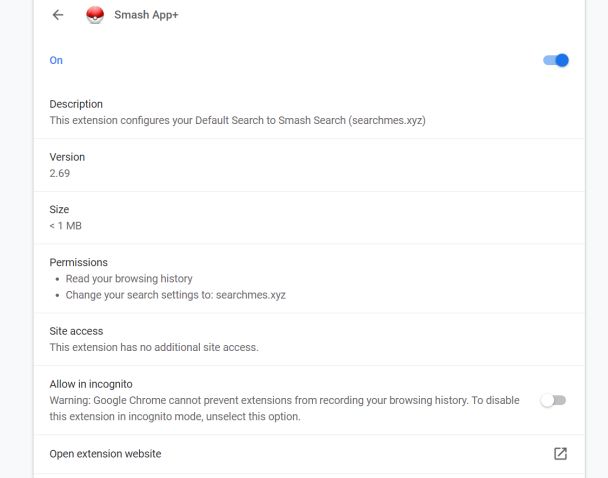Click the Version heading
608x478 pixels.
tap(67, 157)
